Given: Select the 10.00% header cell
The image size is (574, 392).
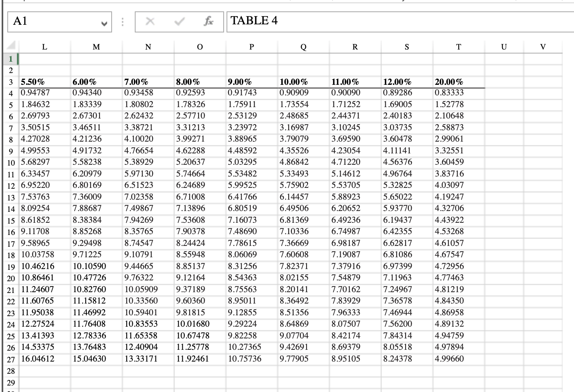Looking at the screenshot, I should coord(303,81).
